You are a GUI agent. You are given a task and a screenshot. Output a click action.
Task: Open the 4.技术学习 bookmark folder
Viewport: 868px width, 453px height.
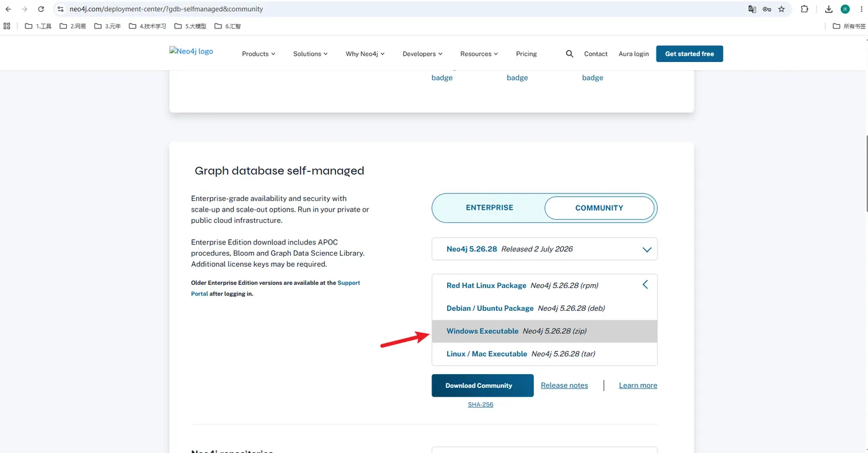click(x=148, y=26)
